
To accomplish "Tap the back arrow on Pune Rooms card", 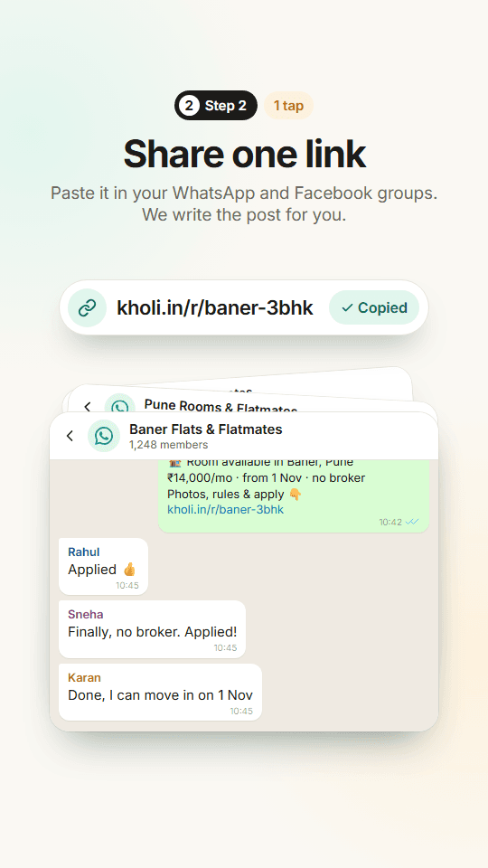I will click(x=88, y=406).
